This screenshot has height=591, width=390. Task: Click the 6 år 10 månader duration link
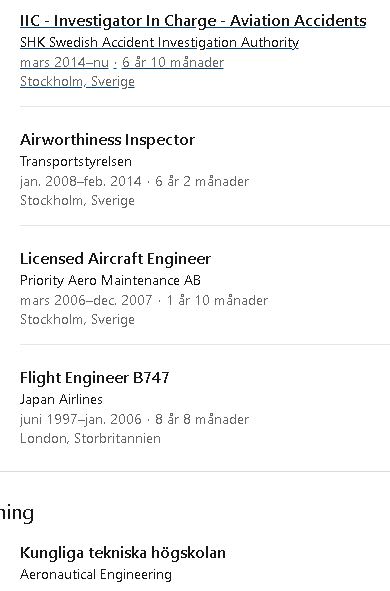pos(173,63)
